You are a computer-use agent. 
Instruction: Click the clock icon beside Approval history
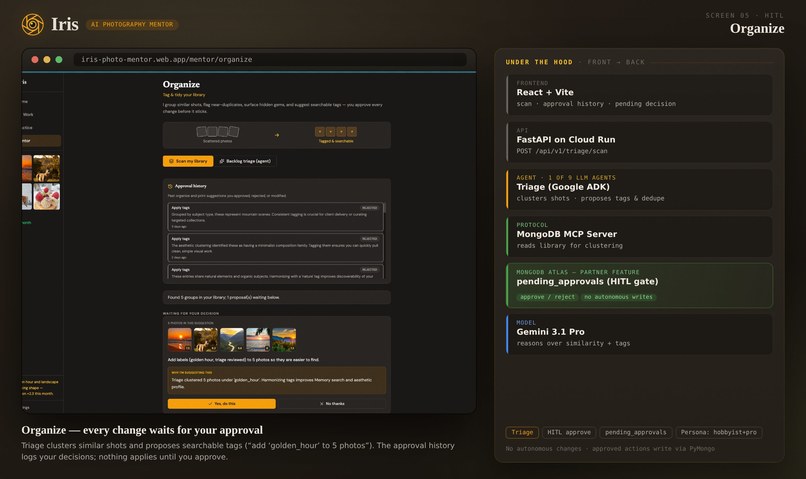[x=170, y=186]
